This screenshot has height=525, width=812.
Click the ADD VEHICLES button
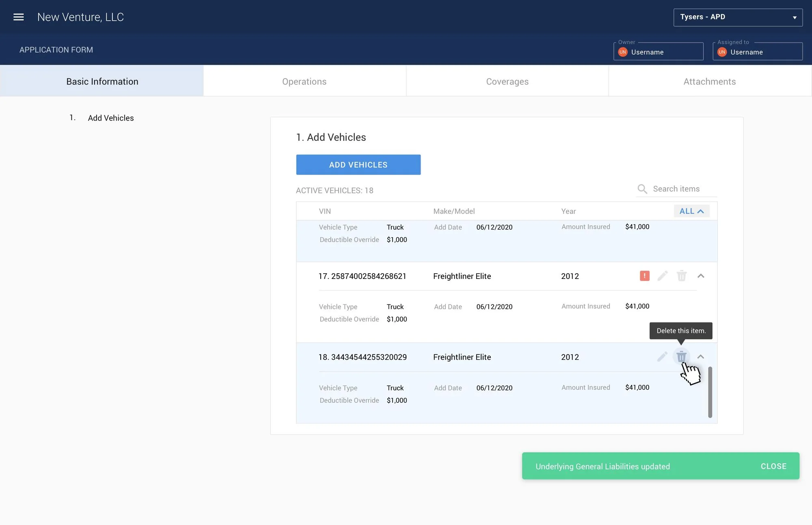[x=358, y=165]
